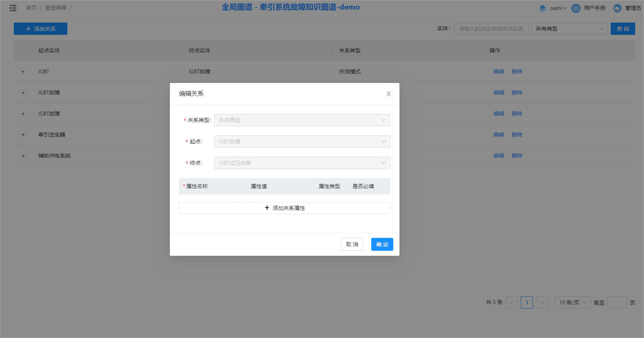Navigate to 首页 in breadcrumb
The image size is (644, 338).
[31, 8]
